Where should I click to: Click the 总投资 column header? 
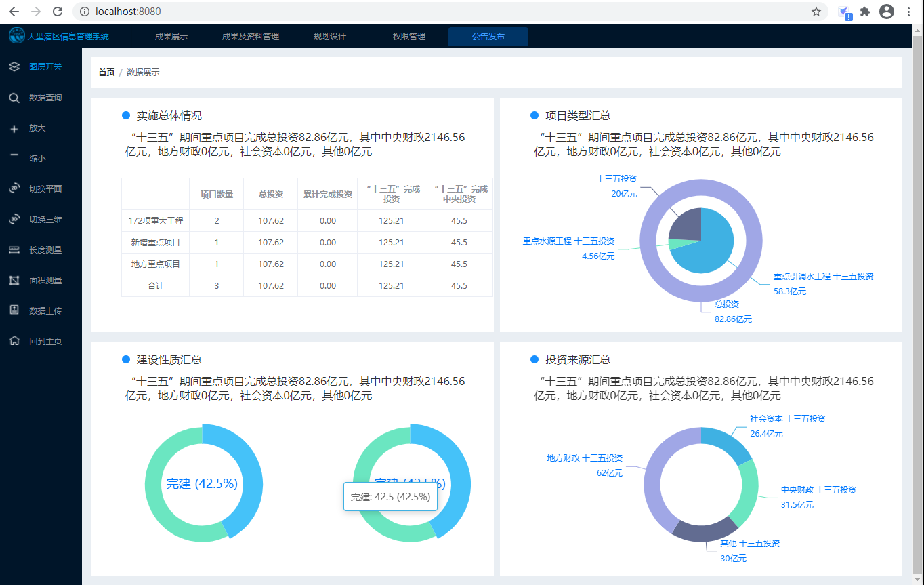[271, 195]
